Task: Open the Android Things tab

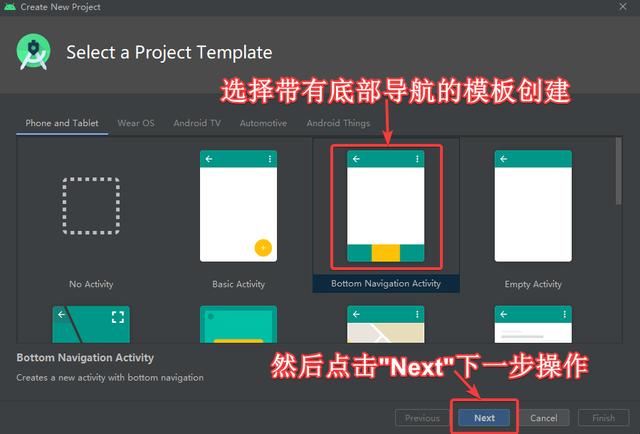Action: (x=338, y=123)
